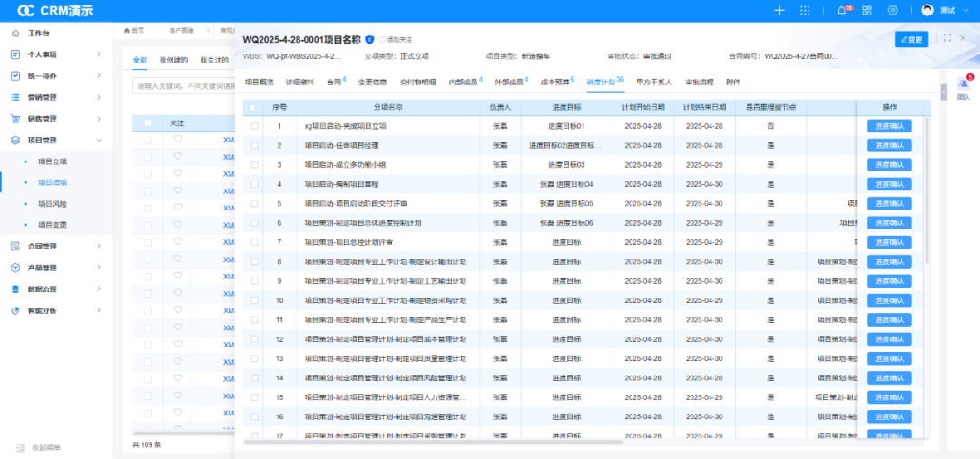Click 进度确认 button for row 3
This screenshot has width=980, height=459.
pyautogui.click(x=889, y=165)
